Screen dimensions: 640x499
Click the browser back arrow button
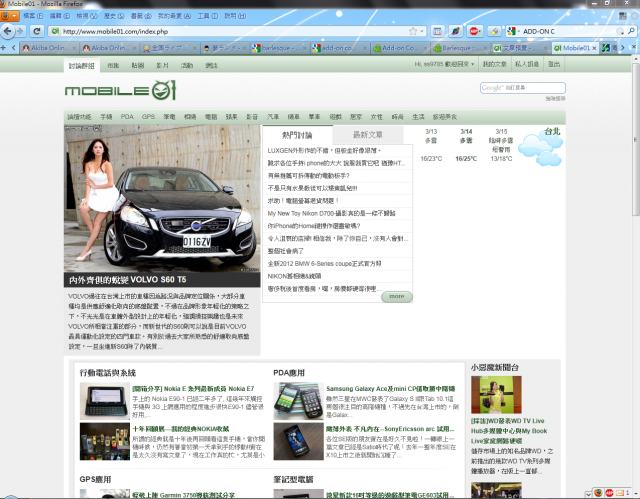click(7, 31)
